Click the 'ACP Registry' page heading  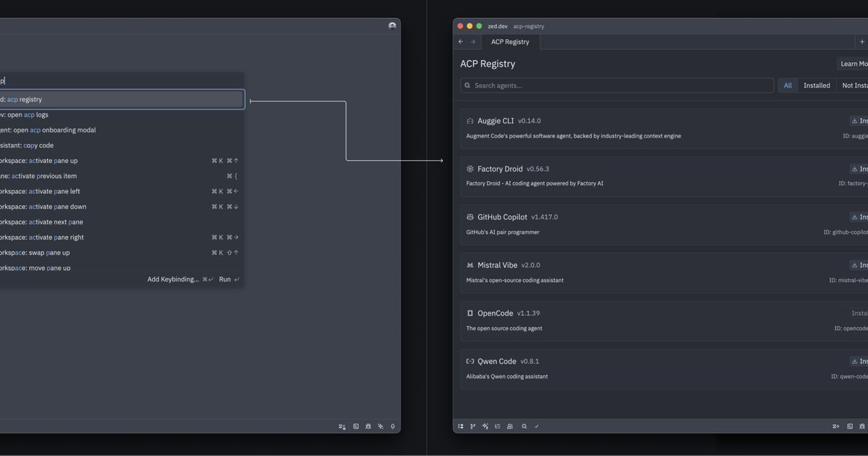coord(488,64)
